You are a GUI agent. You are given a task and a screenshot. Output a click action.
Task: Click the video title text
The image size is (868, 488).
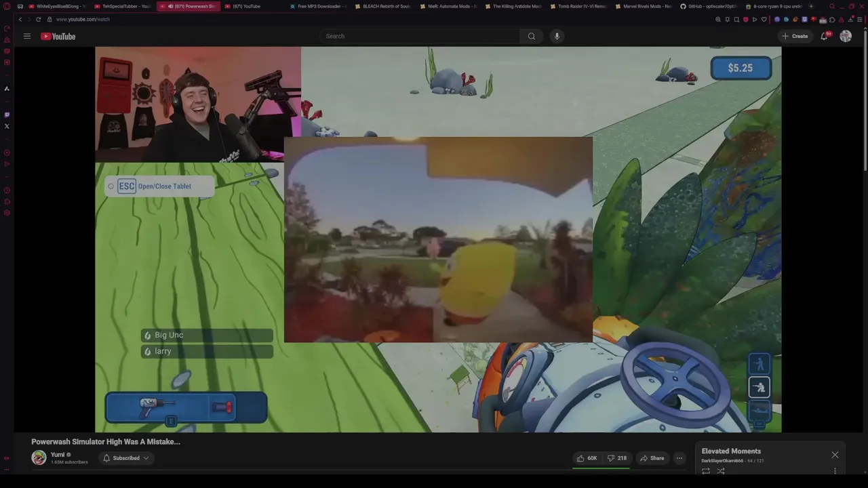pyautogui.click(x=106, y=442)
